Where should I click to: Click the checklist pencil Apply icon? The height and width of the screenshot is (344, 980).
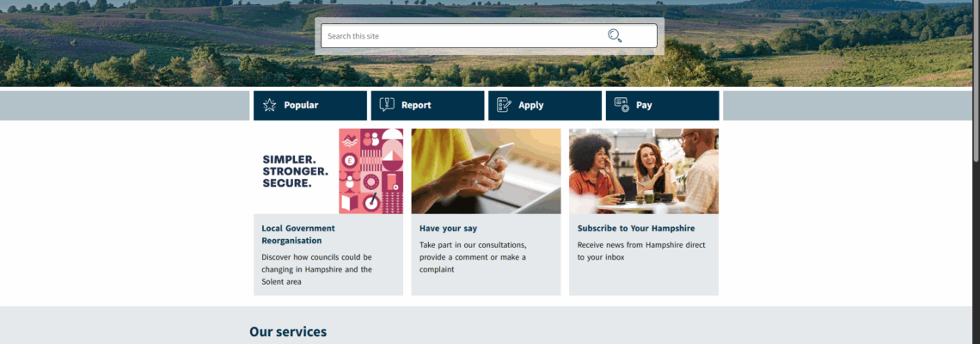pyautogui.click(x=504, y=105)
